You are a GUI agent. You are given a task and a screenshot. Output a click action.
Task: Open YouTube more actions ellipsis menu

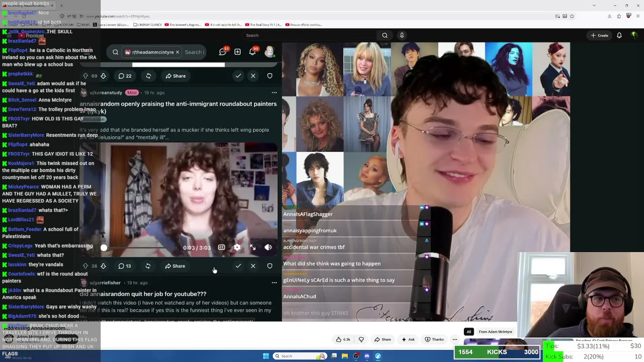point(455,339)
